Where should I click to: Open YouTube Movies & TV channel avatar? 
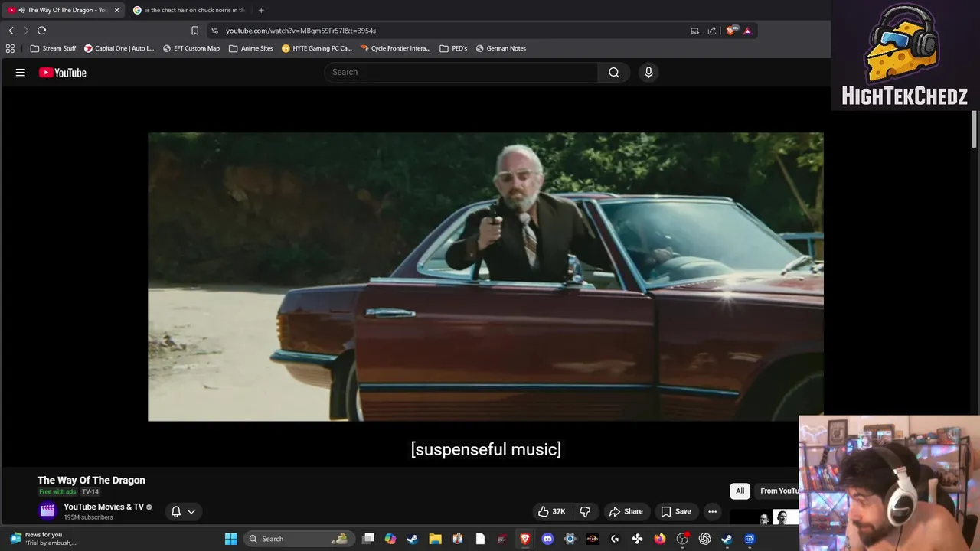(47, 510)
